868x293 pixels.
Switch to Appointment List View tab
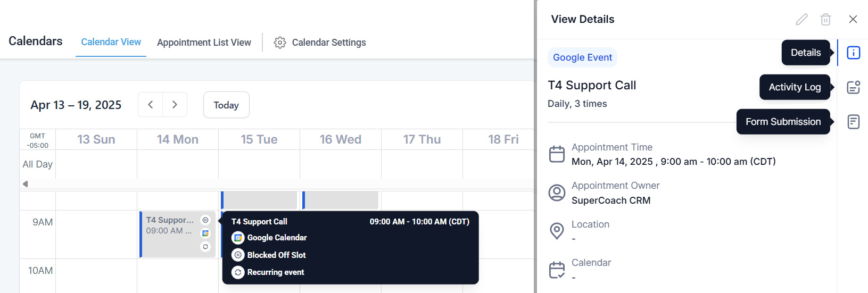pos(204,43)
